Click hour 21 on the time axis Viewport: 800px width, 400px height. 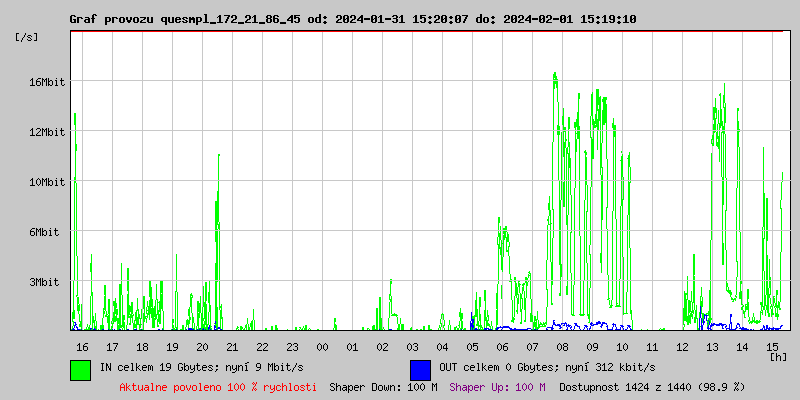[232, 347]
